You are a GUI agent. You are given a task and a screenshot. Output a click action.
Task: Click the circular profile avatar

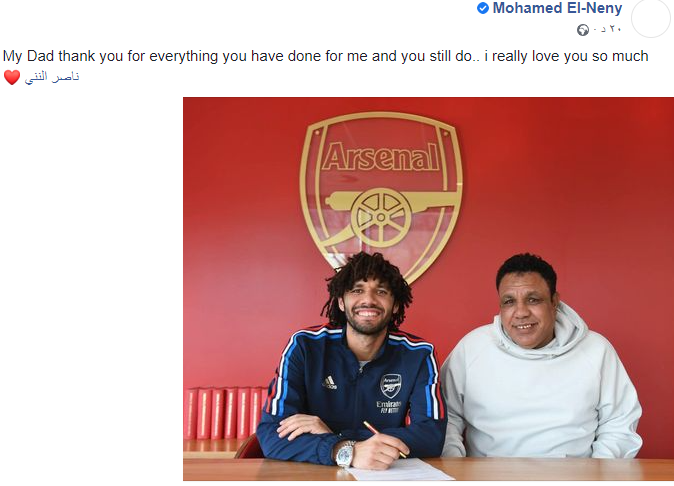coord(651,18)
